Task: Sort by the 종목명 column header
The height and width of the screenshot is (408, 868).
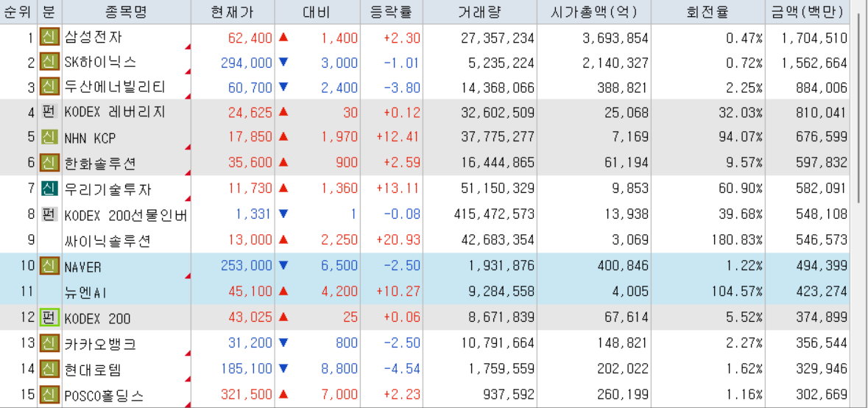Action: (126, 13)
